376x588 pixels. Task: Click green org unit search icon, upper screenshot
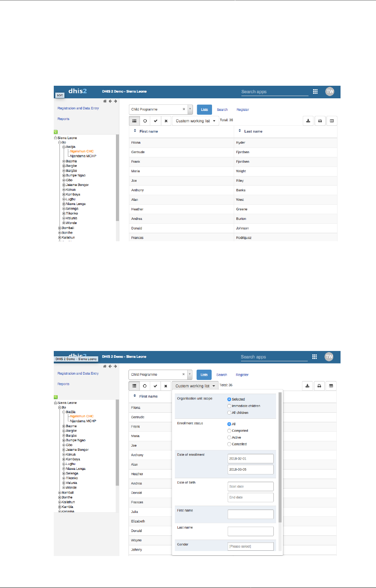click(x=56, y=132)
